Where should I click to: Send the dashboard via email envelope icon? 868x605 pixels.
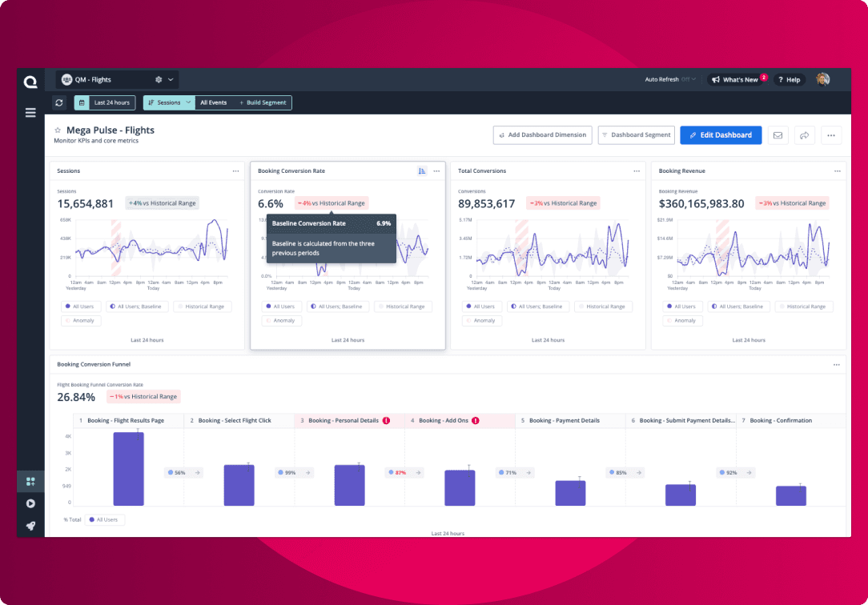tap(778, 134)
